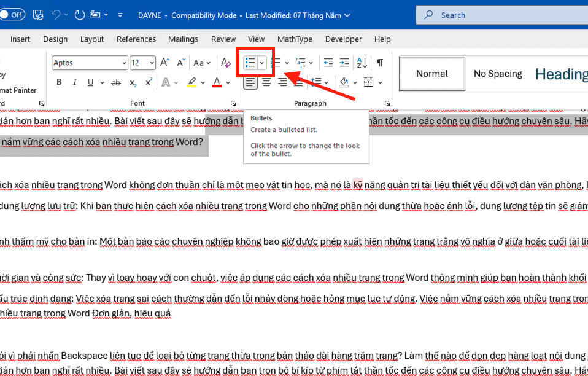Image resolution: width=588 pixels, height=376 pixels.
Task: Click the Redo/Repeat arrow icon
Action: click(x=80, y=15)
